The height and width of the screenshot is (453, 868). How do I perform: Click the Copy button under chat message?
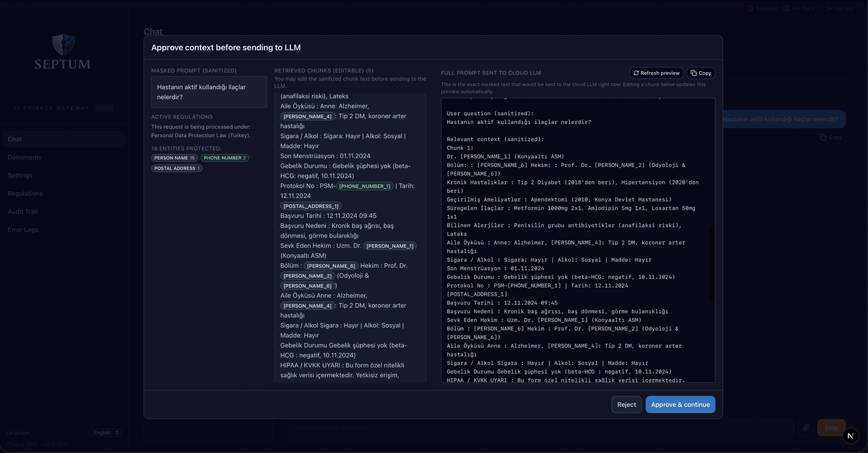coord(831,137)
